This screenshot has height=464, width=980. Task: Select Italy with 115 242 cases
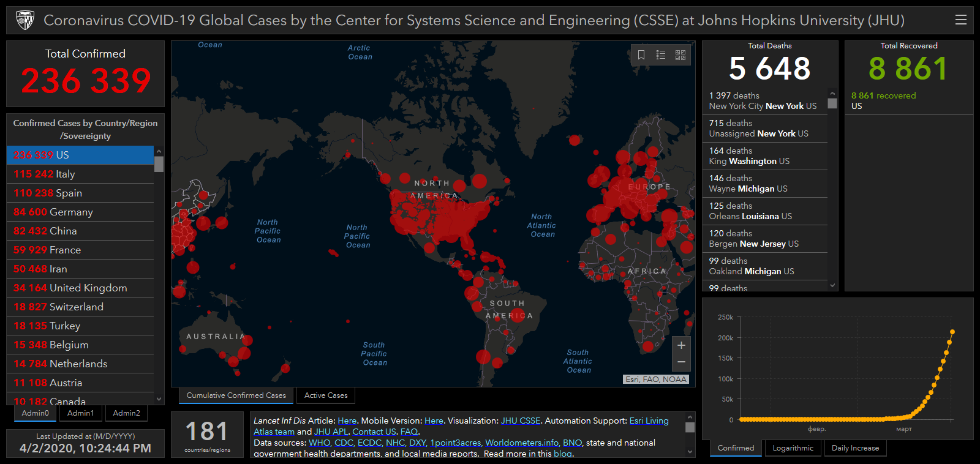80,174
